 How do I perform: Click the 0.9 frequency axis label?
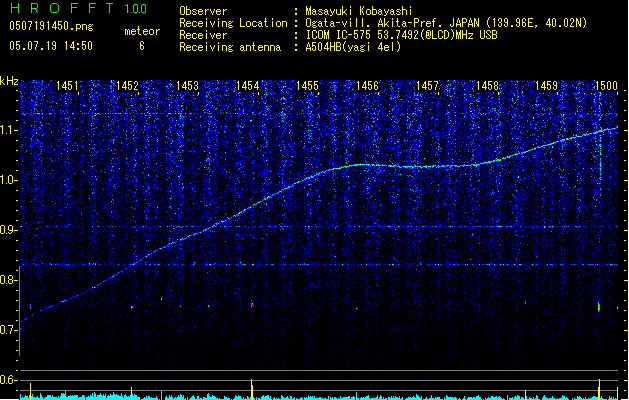(x=9, y=230)
